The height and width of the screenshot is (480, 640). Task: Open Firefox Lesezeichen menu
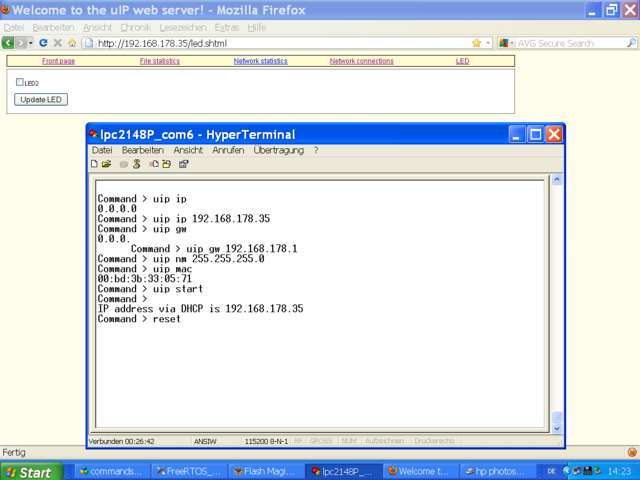tap(183, 28)
